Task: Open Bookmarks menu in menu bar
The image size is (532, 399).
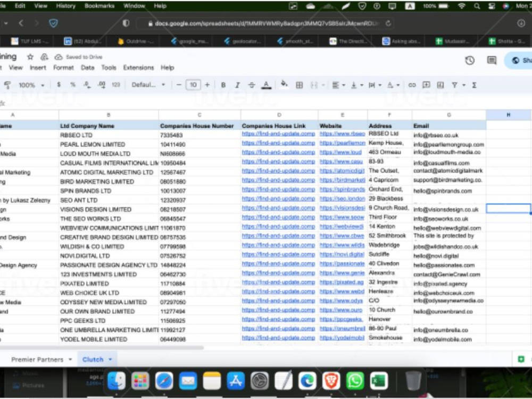Action: [x=99, y=6]
